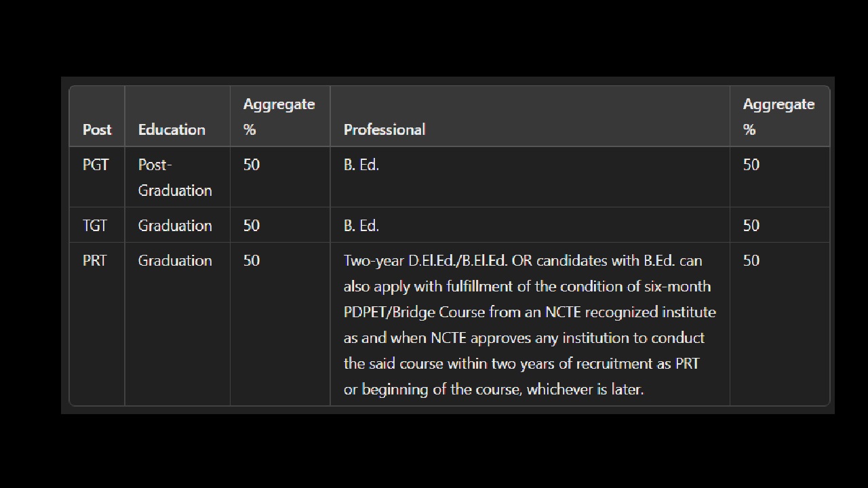Click professional aggregate 50 in PRT row

(x=751, y=261)
